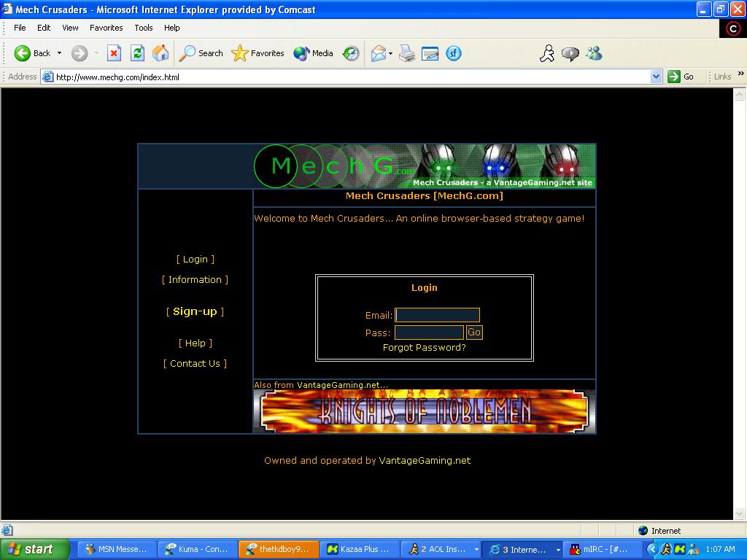Switch to the mIRC taskbar button
The height and width of the screenshot is (560, 747).
point(602,550)
